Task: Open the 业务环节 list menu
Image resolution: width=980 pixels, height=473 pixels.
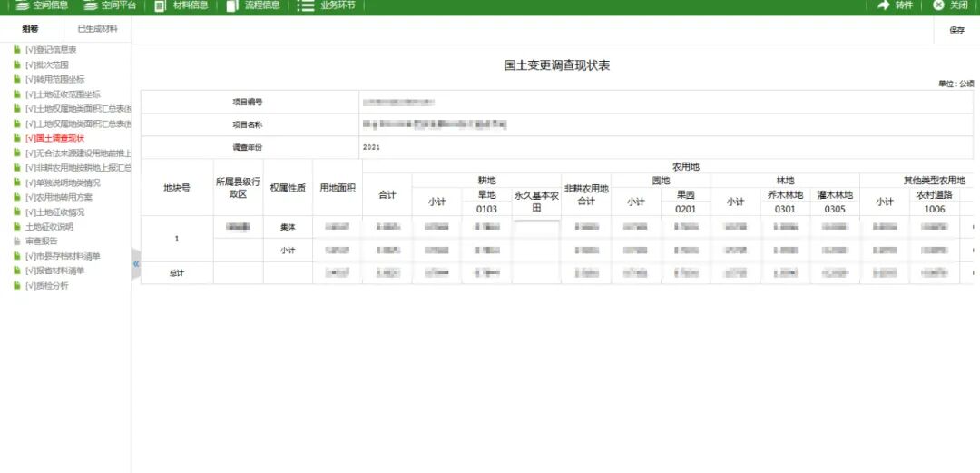Action: [x=327, y=5]
